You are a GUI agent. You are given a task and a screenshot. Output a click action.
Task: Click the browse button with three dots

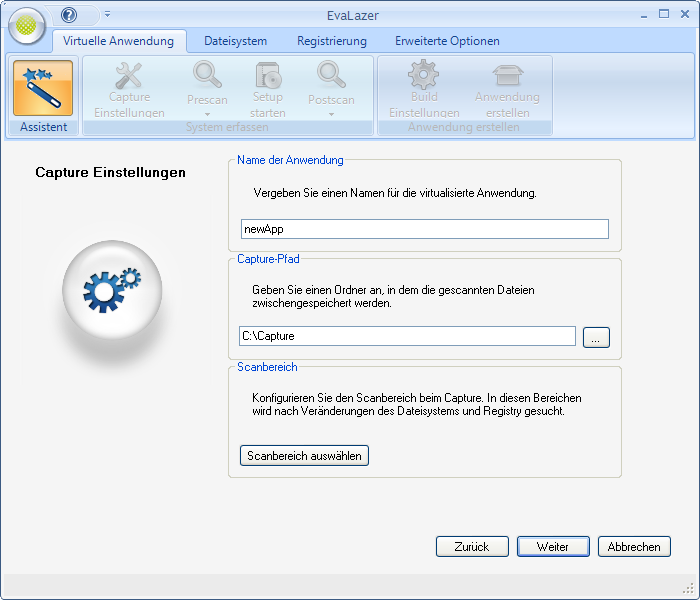596,337
